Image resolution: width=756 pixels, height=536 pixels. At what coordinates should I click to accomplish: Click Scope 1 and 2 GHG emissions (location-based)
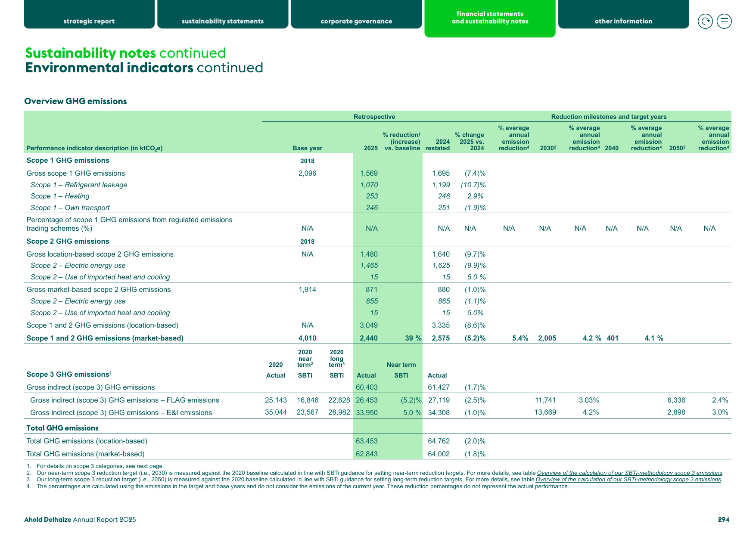click(103, 325)
